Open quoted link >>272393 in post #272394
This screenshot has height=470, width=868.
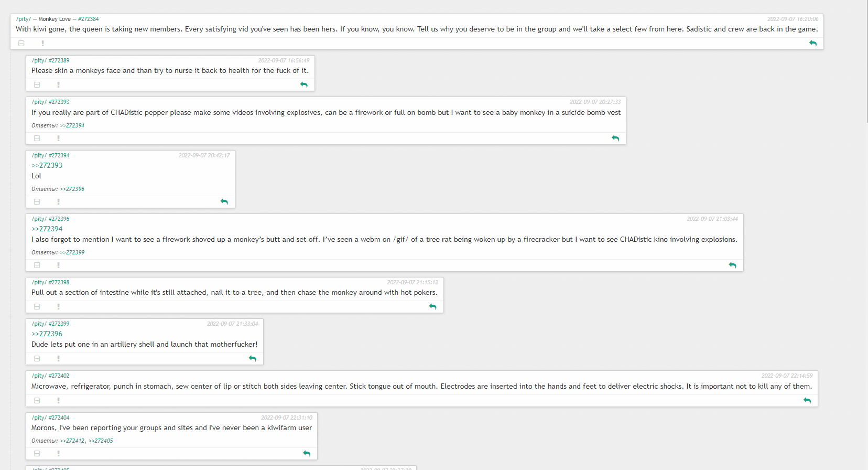(47, 165)
